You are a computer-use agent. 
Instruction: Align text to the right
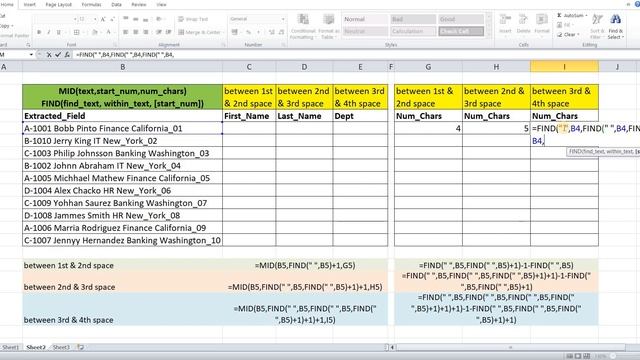[x=146, y=32]
